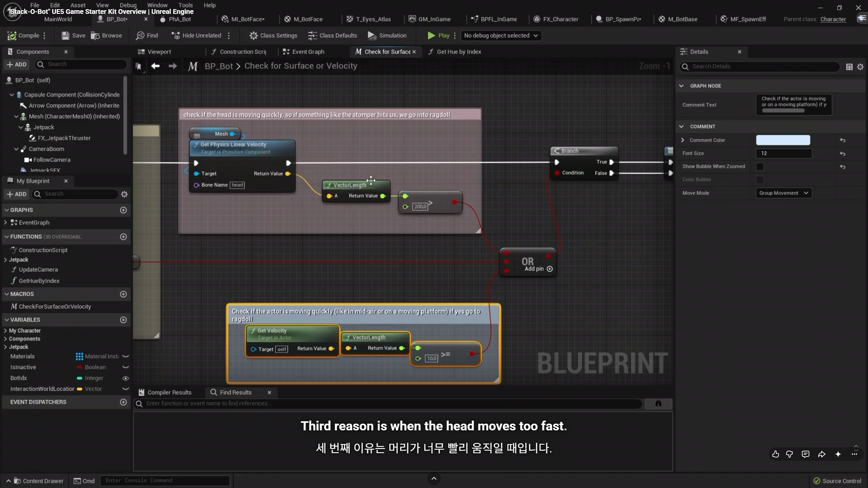
Task: Collapse Capsule Component tree node
Action: tap(12, 95)
